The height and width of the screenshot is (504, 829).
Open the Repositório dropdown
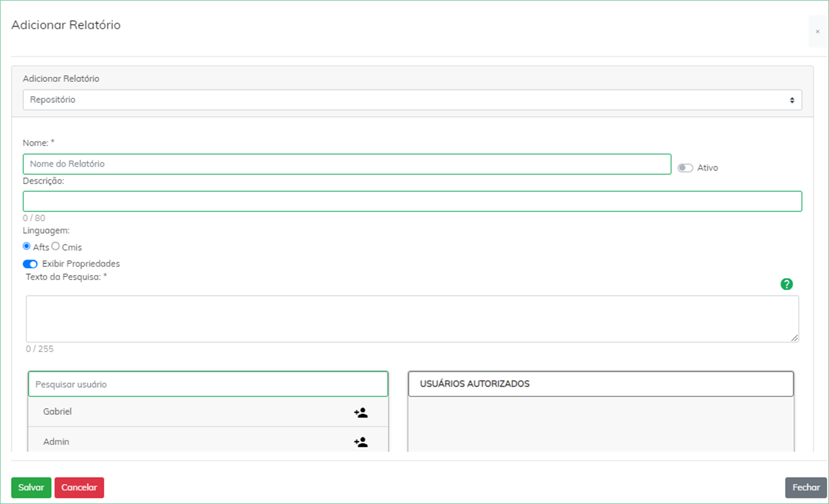[x=412, y=100]
